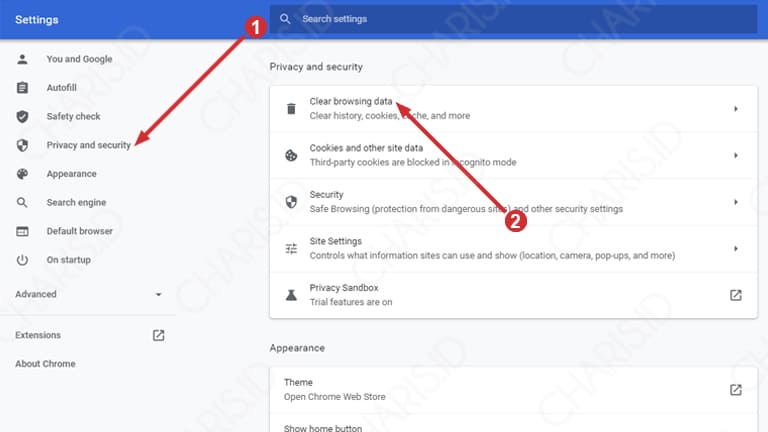Open Clear browsing data option

click(513, 109)
